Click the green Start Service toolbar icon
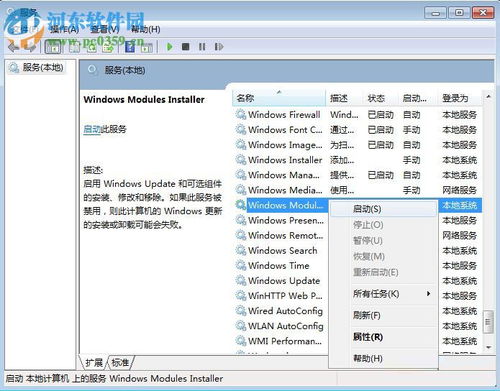Image resolution: width=500 pixels, height=391 pixels. click(x=170, y=47)
